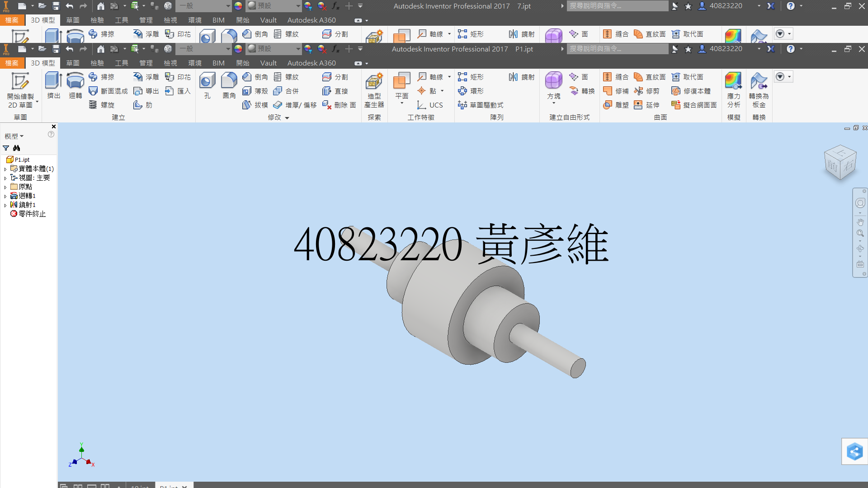868x488 pixels.
Task: Click the 鏡射 mirror pattern tool
Action: point(522,77)
